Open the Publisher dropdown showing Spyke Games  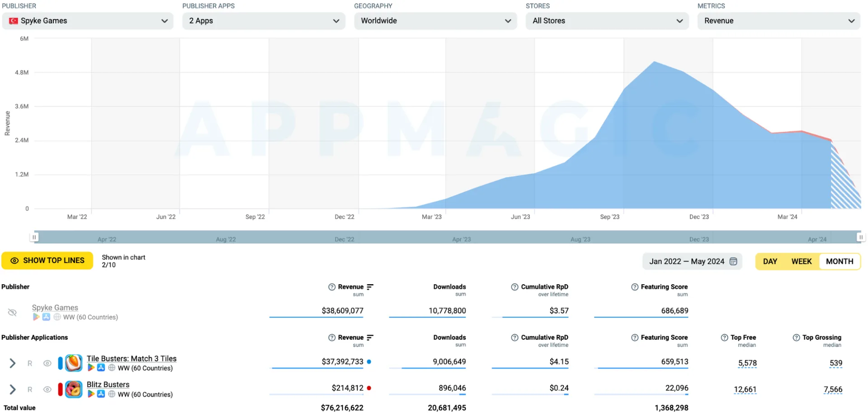pos(88,21)
